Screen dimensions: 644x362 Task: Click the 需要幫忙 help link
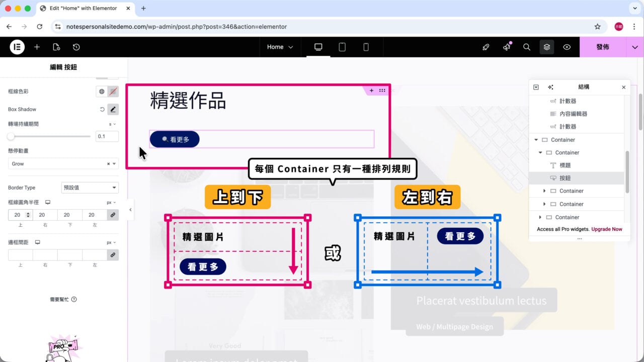63,299
